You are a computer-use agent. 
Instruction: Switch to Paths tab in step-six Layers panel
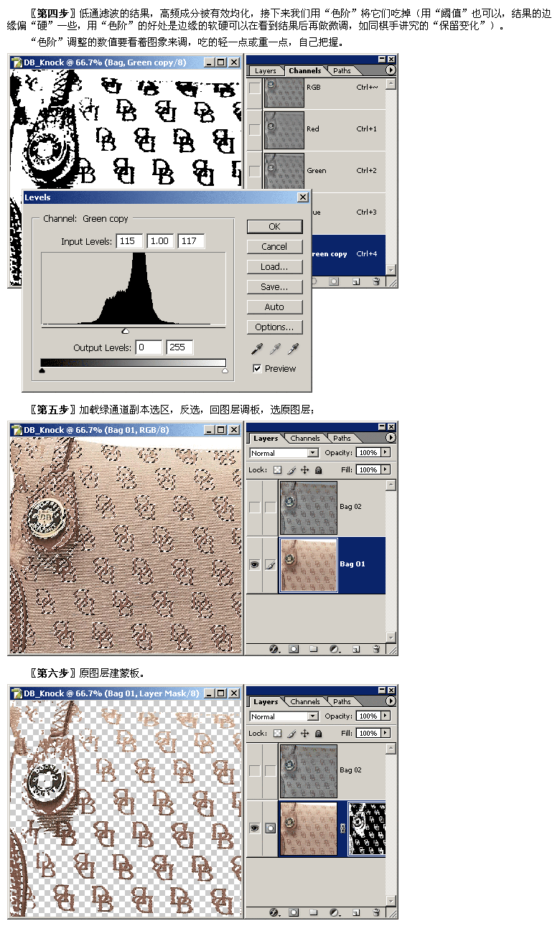342,702
